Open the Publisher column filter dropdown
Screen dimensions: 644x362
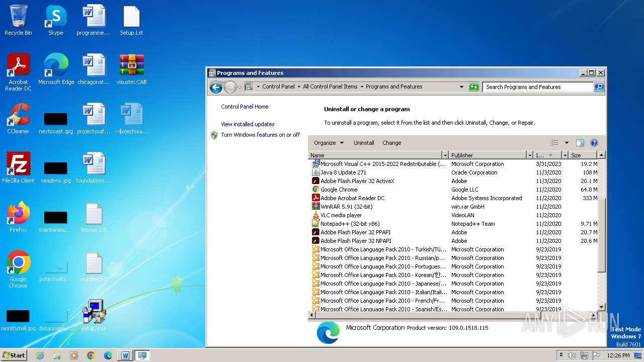pyautogui.click(x=529, y=155)
